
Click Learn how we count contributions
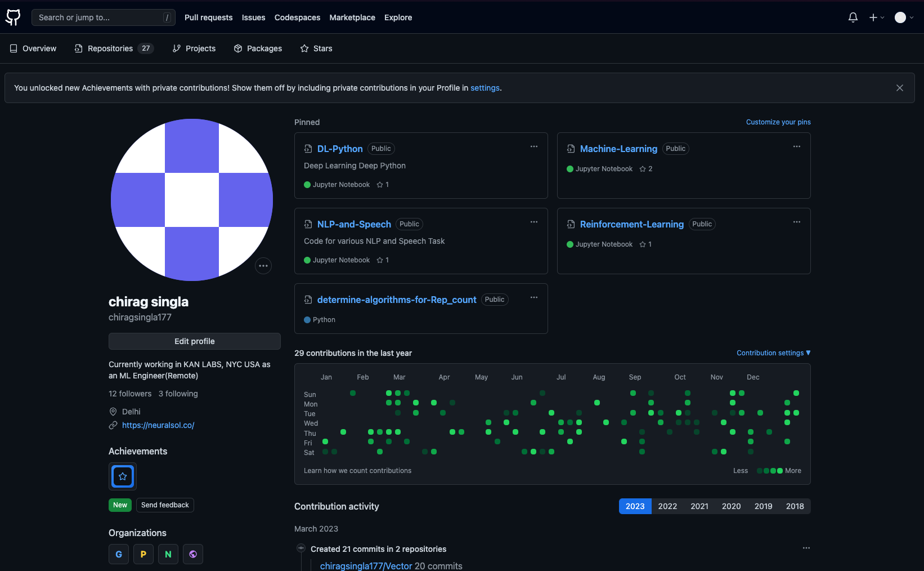point(357,471)
